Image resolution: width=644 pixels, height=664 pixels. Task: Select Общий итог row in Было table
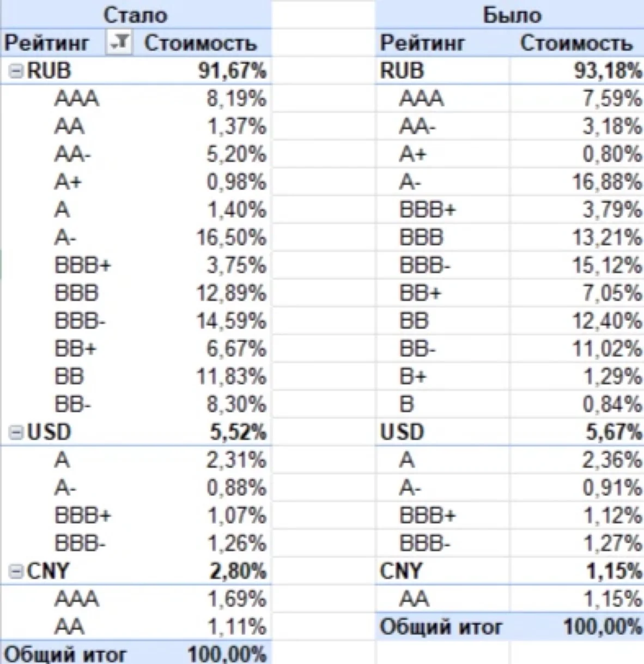[x=510, y=627]
